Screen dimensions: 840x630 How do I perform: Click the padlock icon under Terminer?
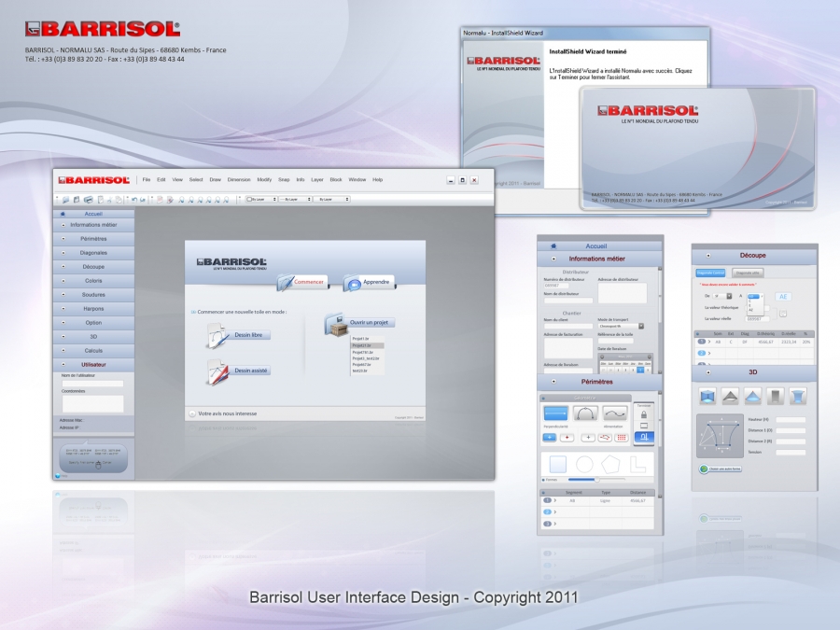point(644,414)
